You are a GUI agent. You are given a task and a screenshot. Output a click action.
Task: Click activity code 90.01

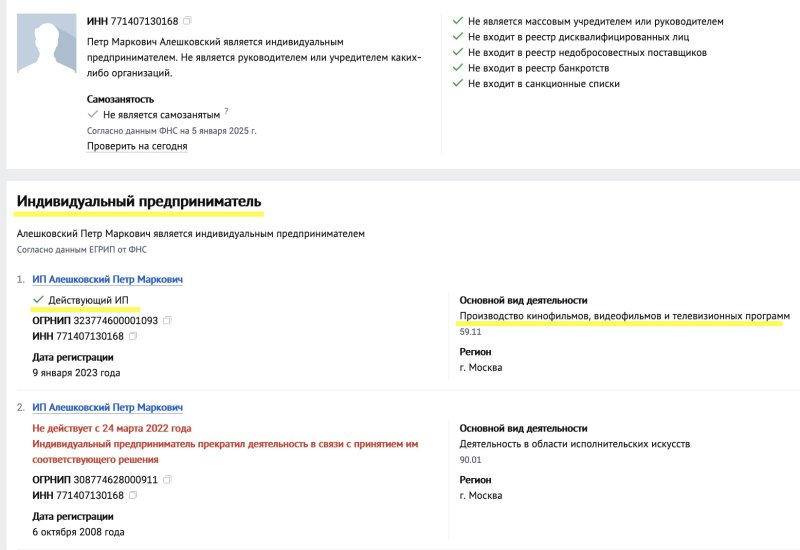tap(470, 460)
